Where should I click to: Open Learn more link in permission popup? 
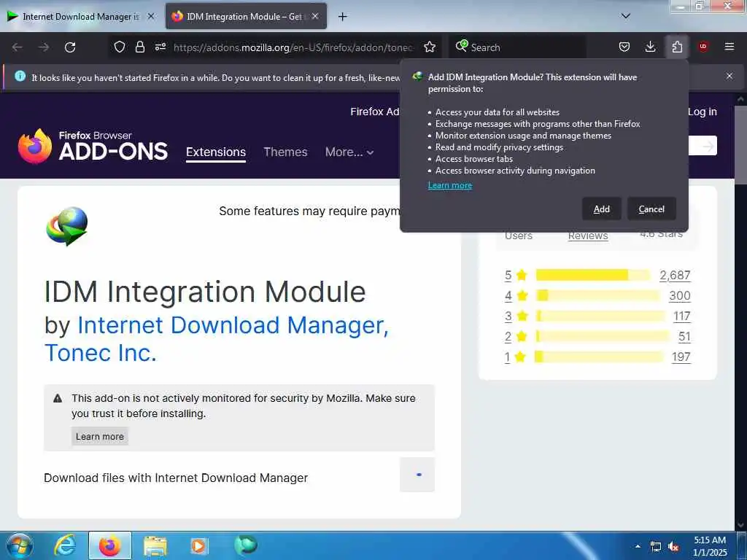click(449, 185)
